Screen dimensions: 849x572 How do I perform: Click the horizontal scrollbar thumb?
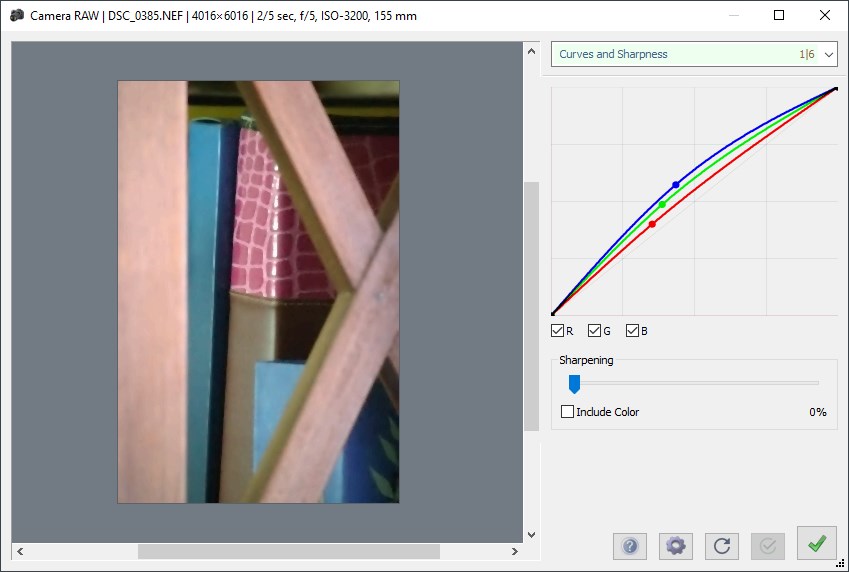point(289,551)
